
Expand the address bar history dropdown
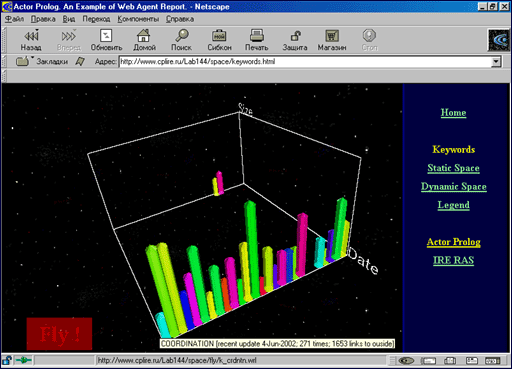[x=496, y=62]
